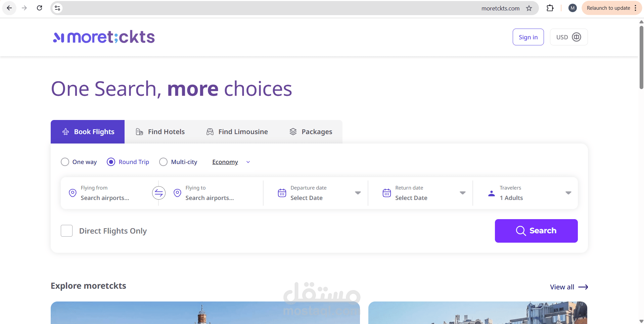Click the person icon in Travelers field
Image resolution: width=644 pixels, height=324 pixels.
[492, 193]
